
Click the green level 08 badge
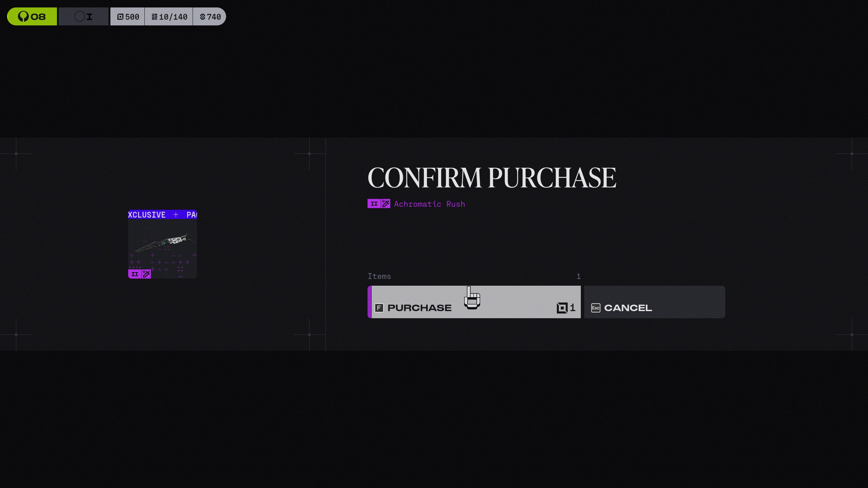[x=32, y=17]
